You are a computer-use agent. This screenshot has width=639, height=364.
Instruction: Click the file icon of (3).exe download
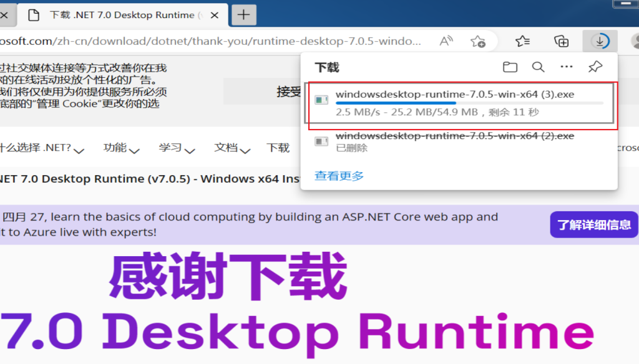pyautogui.click(x=321, y=100)
